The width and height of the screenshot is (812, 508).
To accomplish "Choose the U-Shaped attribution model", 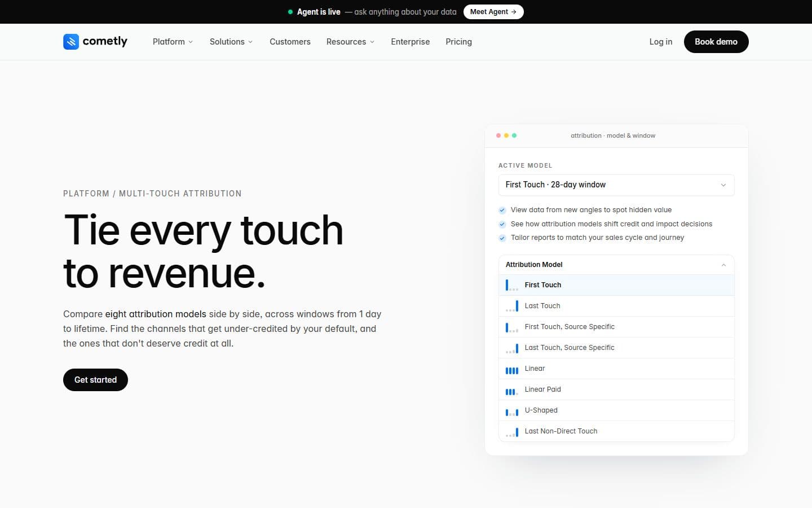I will 616,410.
